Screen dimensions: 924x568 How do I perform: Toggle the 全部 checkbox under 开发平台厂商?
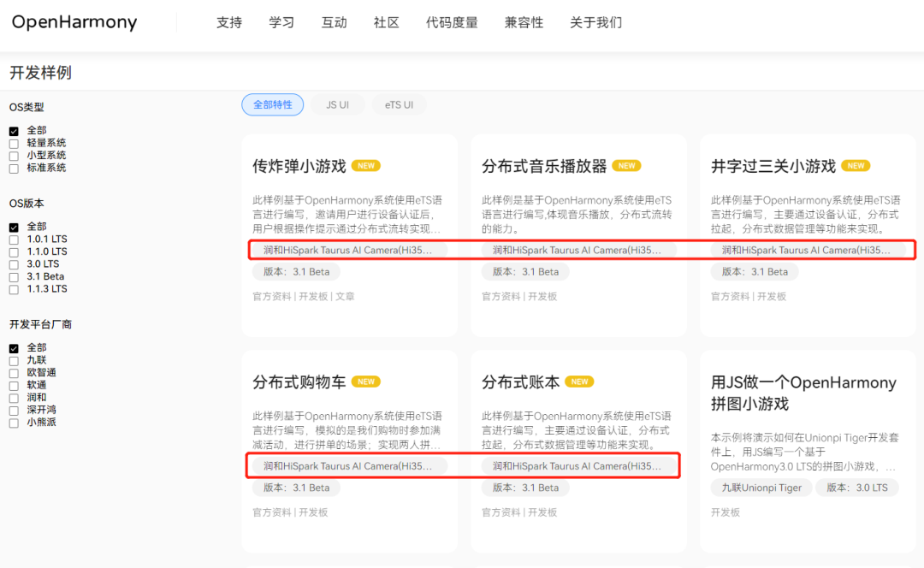pyautogui.click(x=14, y=348)
